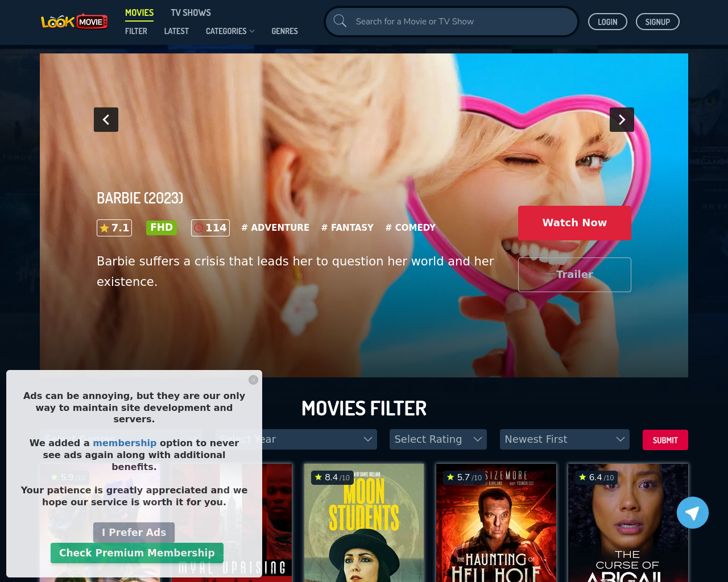Click the 8.4/10 rating on Moon Students

coord(333,477)
